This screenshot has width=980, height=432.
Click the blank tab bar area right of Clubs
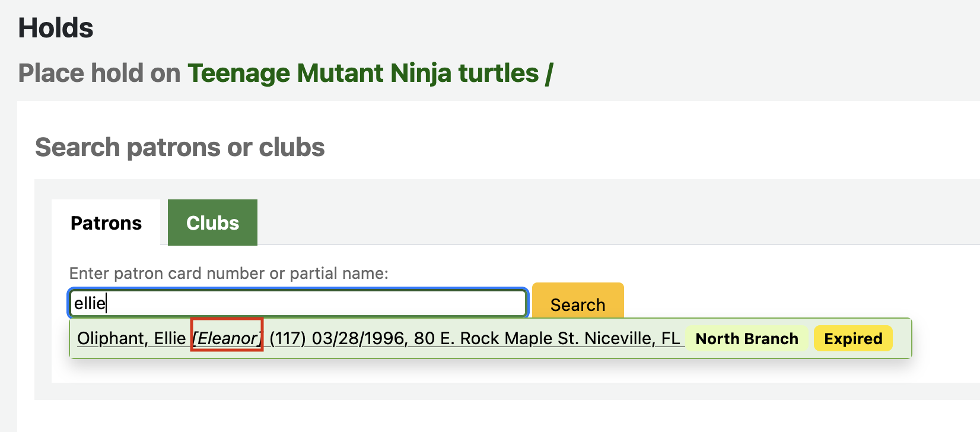(593, 223)
